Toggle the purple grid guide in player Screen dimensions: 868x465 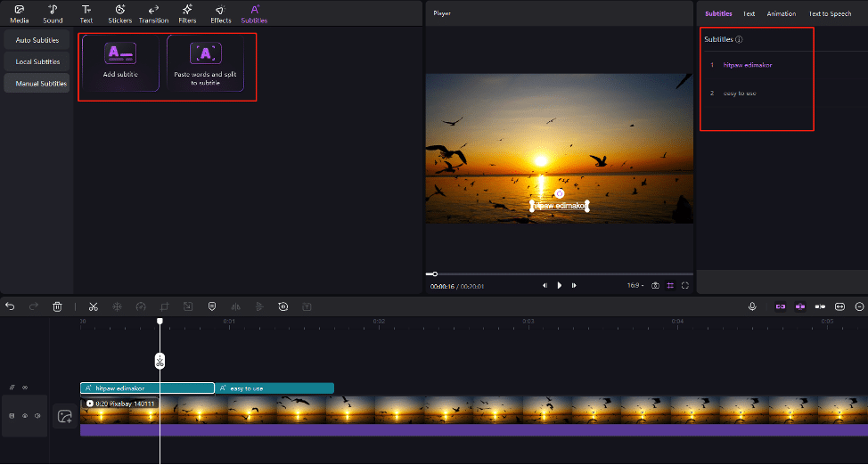(670, 286)
